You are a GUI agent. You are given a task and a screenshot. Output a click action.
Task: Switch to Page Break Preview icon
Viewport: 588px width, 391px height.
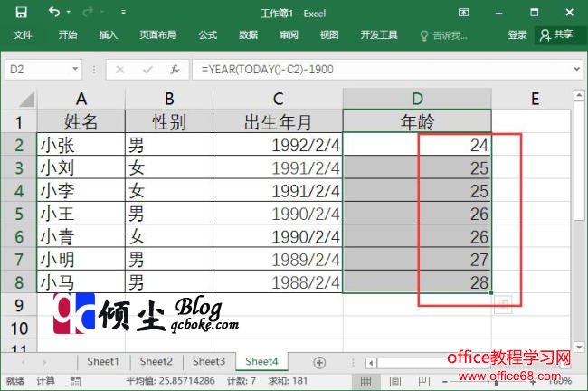[x=423, y=382]
